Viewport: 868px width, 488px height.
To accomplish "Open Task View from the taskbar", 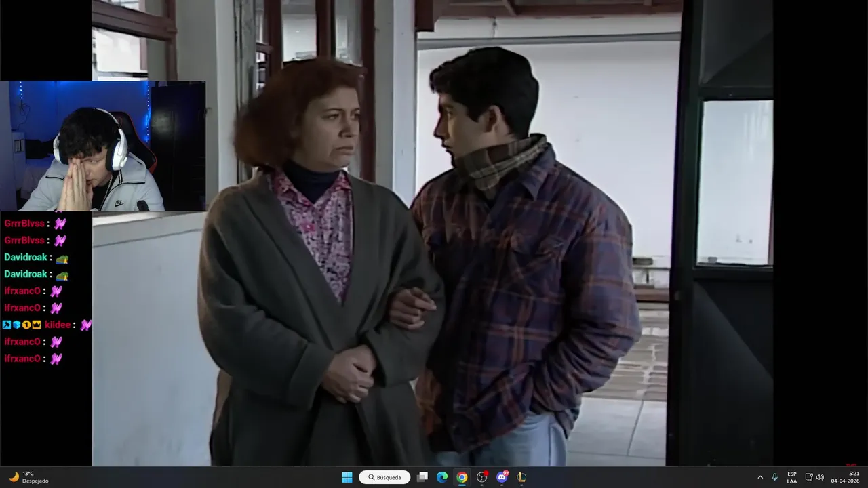I will 422,477.
